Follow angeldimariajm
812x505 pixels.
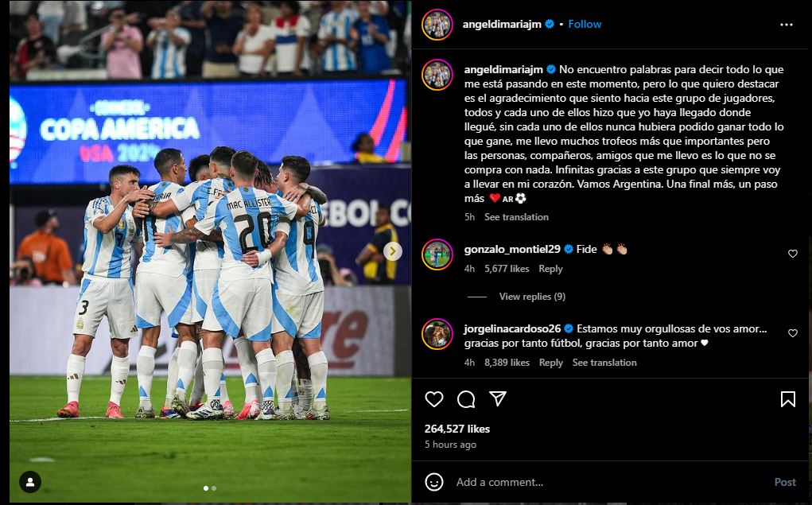(585, 24)
